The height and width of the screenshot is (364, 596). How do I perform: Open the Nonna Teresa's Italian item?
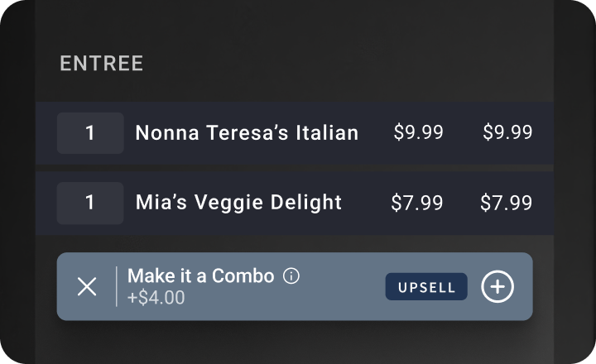(247, 133)
